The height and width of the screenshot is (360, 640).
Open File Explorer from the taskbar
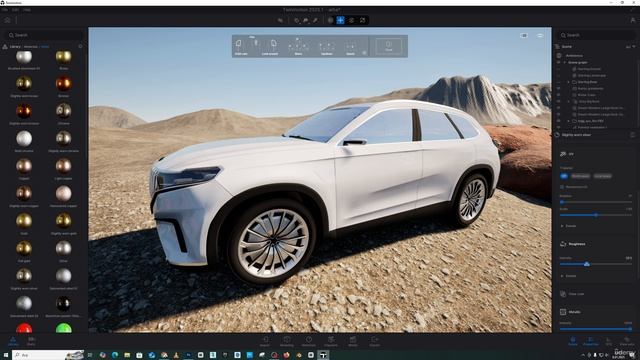click(x=127, y=355)
